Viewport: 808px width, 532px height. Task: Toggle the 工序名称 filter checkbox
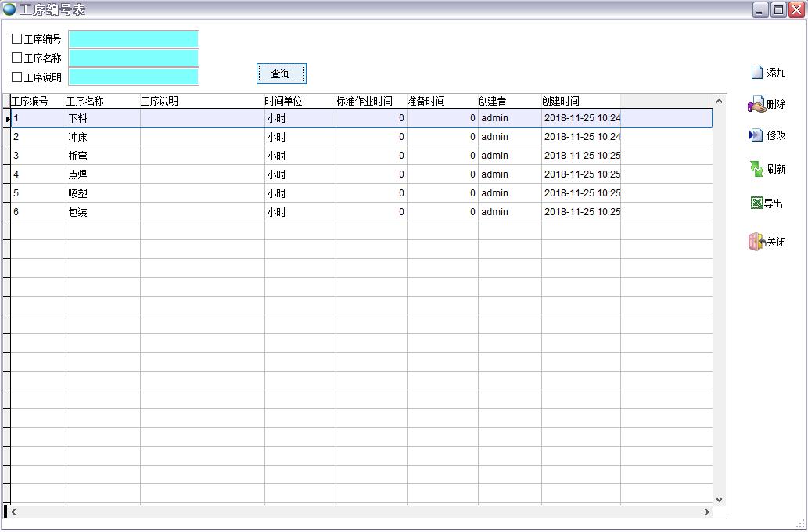[x=17, y=58]
